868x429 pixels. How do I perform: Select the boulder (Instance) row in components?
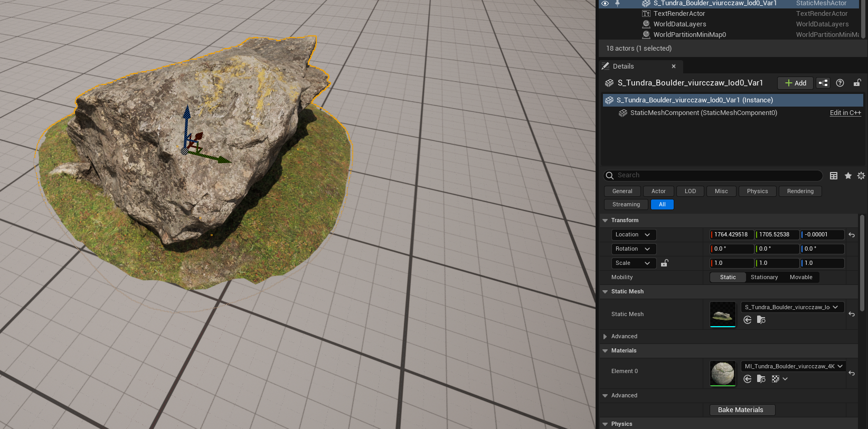[x=733, y=100]
